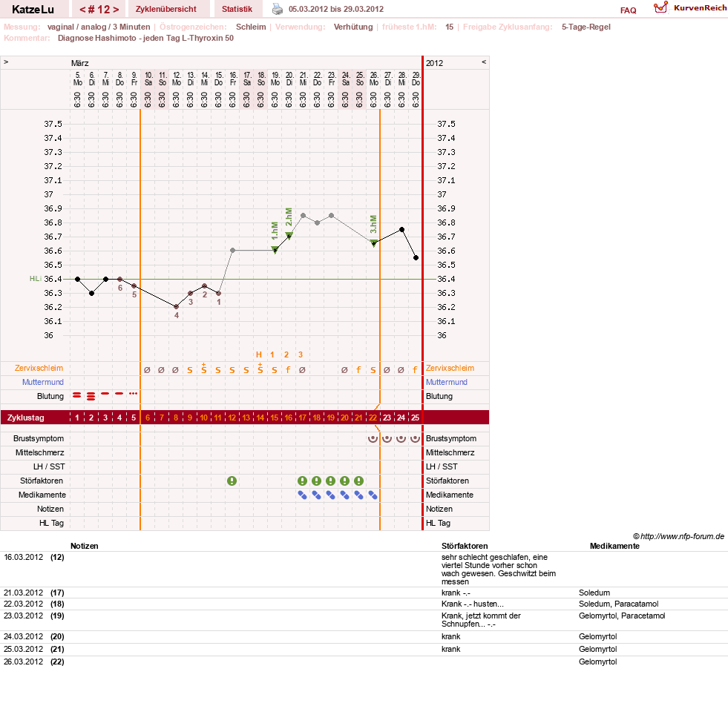Click the Brustsymptom icon on cycle day 24

pyautogui.click(x=401, y=438)
